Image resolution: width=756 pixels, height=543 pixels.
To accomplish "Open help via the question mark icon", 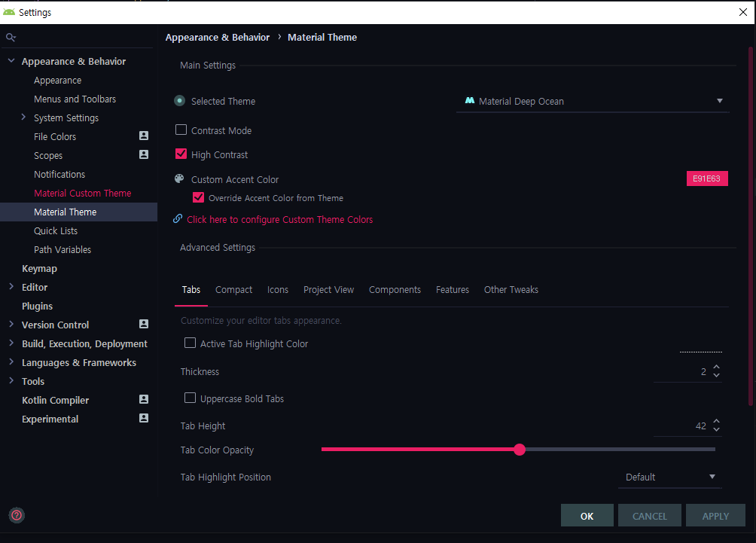I will click(17, 516).
